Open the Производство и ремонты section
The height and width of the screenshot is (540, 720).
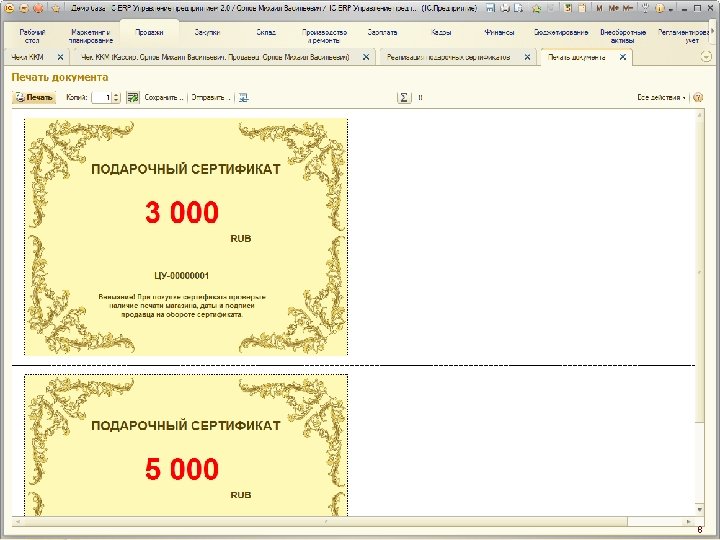coord(324,36)
